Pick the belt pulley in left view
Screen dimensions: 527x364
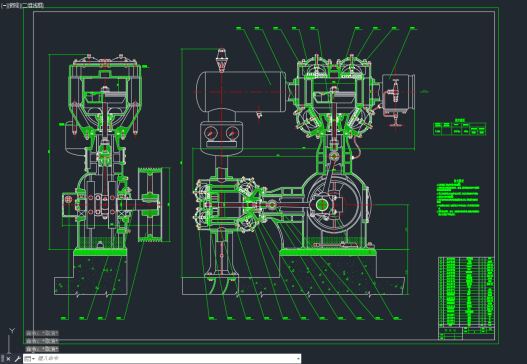pos(150,204)
